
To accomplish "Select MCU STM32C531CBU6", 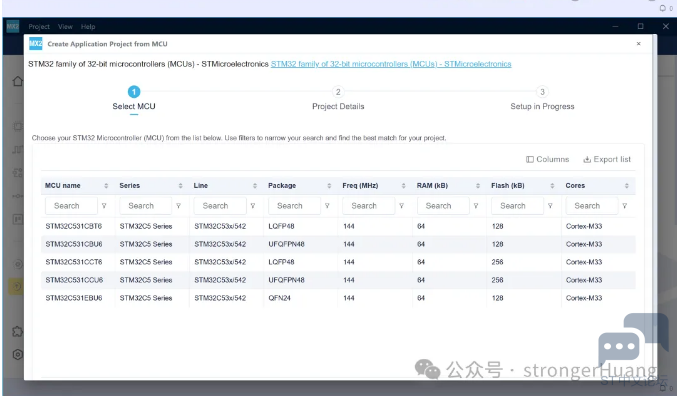I will coord(338,244).
